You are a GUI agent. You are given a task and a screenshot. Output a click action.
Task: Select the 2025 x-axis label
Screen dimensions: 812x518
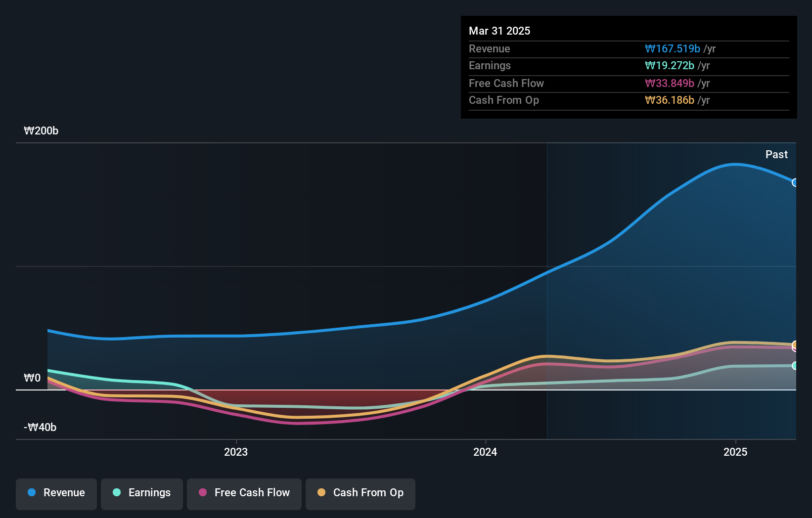tap(735, 452)
